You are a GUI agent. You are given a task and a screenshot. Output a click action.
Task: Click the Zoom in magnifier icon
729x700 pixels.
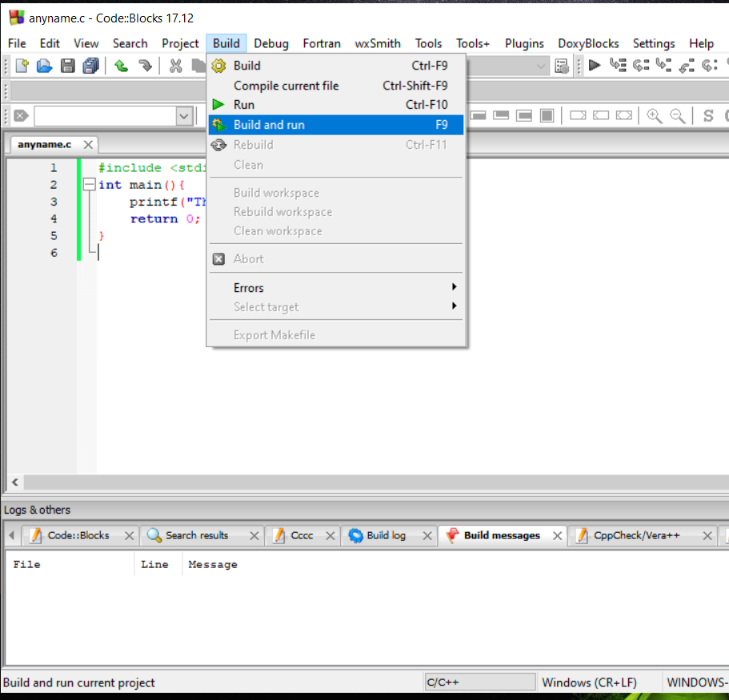pos(655,115)
